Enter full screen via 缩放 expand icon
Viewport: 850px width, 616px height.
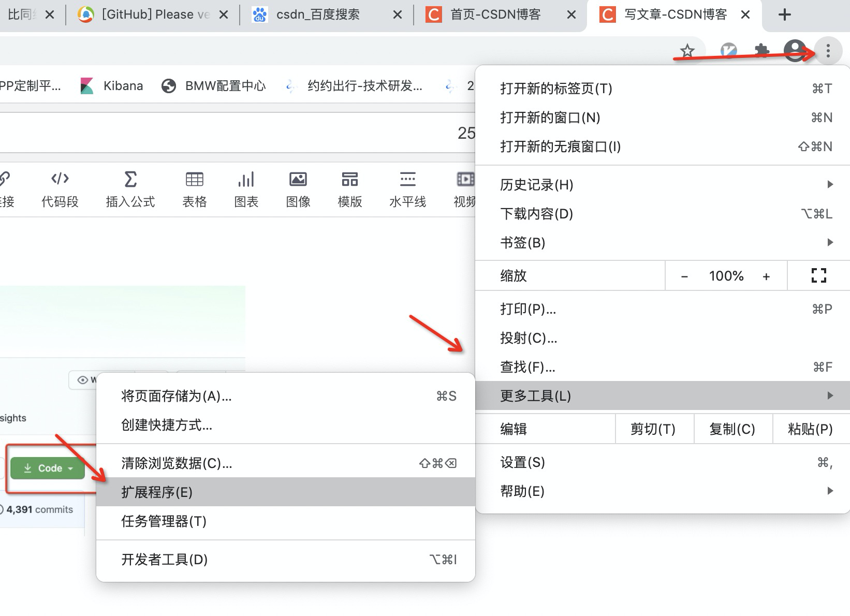818,275
